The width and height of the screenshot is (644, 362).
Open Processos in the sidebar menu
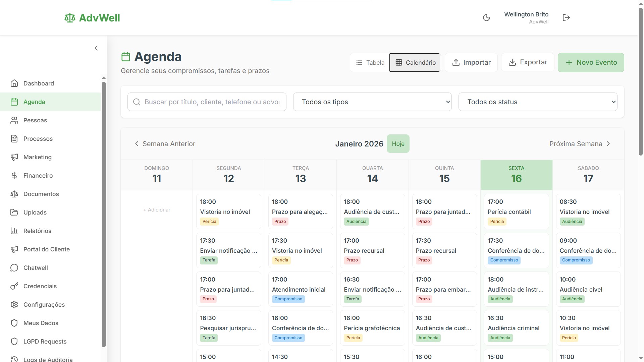click(38, 139)
